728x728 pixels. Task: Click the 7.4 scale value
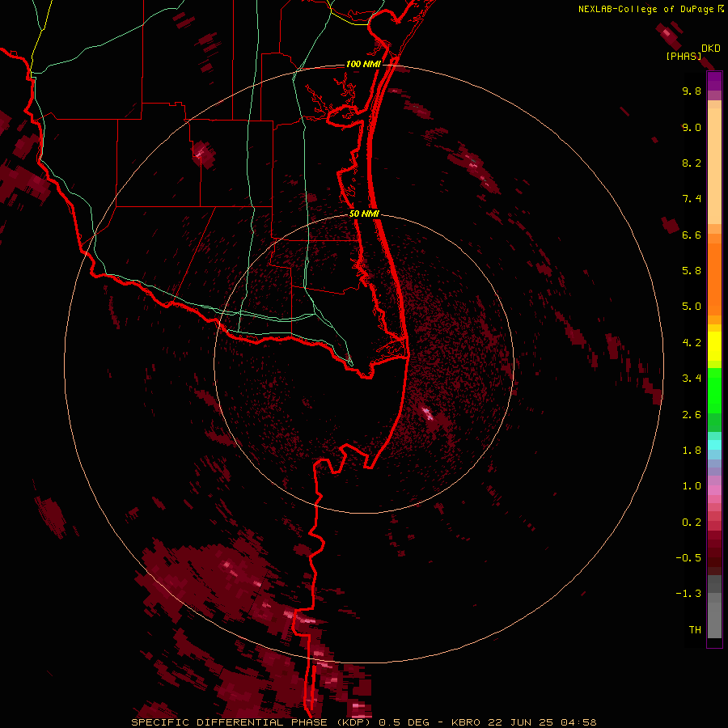(x=692, y=199)
